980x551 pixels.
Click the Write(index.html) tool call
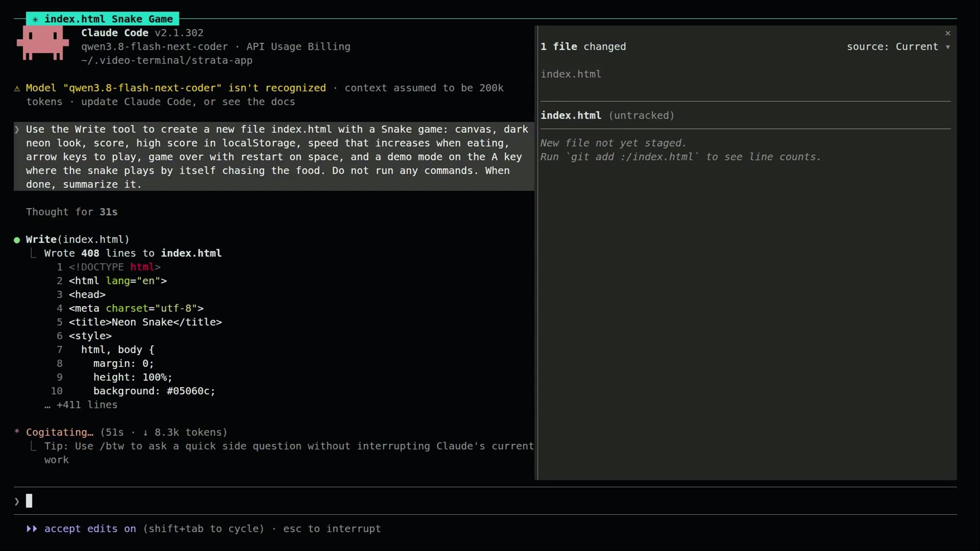coord(78,239)
